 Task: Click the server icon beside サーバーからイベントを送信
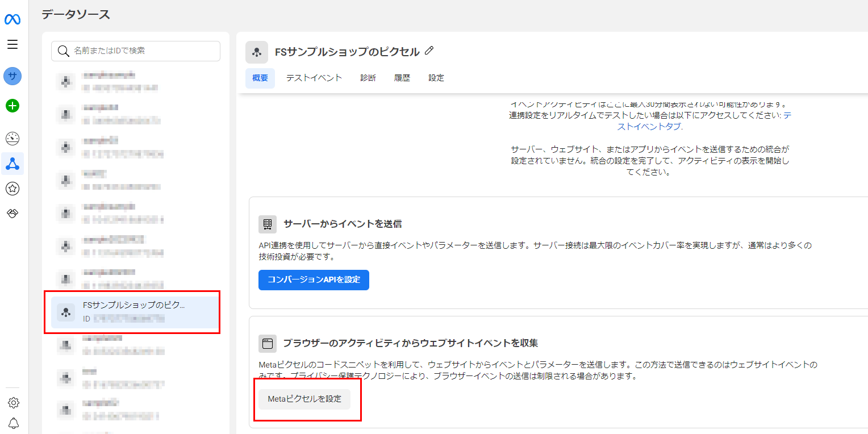(268, 224)
